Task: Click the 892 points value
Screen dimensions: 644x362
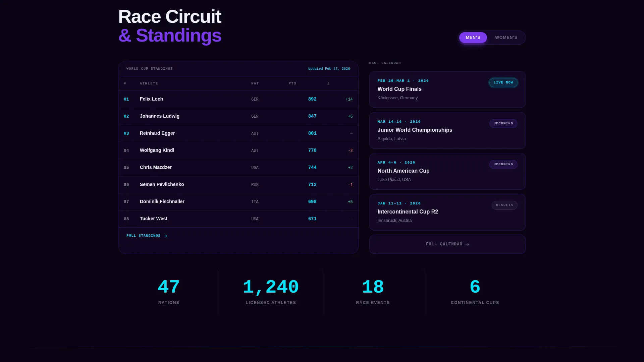Action: pos(312,99)
